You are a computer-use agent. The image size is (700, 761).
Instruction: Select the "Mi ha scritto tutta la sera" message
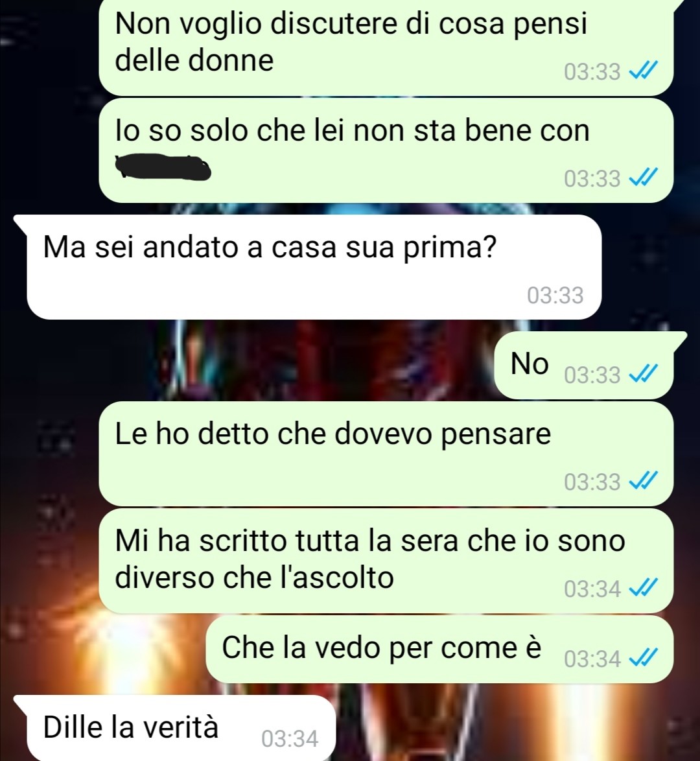click(x=386, y=561)
